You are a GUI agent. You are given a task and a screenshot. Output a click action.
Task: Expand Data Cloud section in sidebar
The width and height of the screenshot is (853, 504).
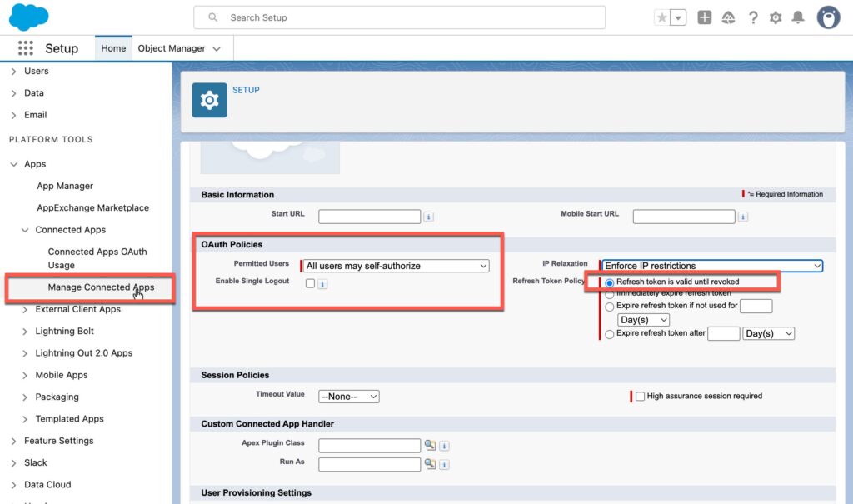coord(13,484)
